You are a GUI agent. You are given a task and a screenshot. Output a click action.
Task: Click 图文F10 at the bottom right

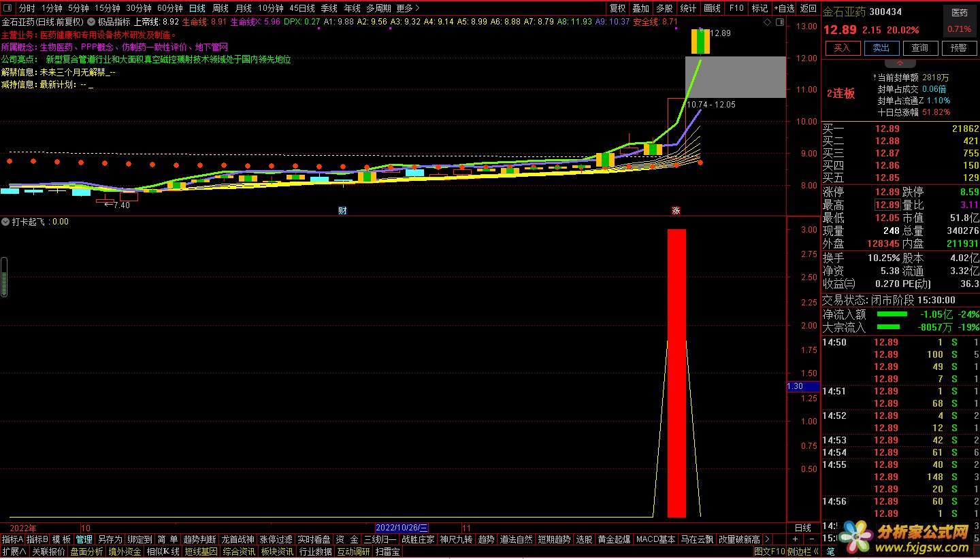(x=770, y=552)
